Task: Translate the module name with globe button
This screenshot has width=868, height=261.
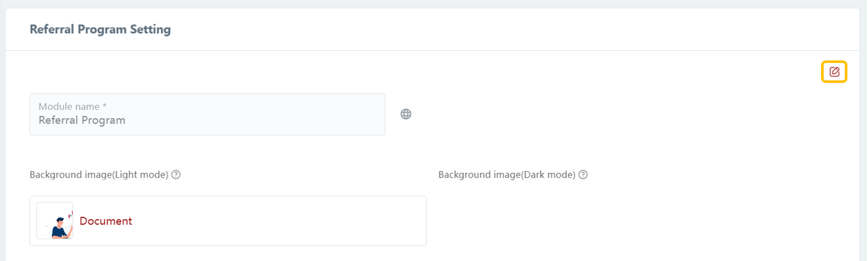Action: coord(406,114)
